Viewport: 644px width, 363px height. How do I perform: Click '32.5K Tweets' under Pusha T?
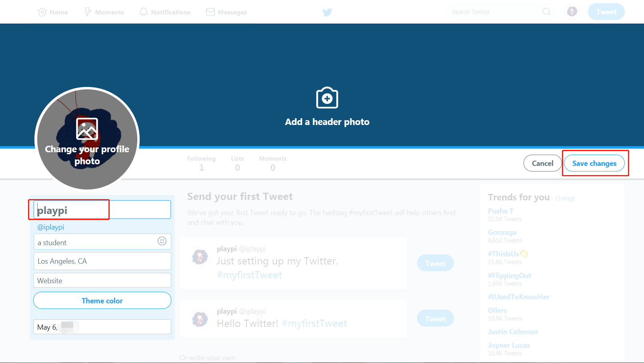pyautogui.click(x=505, y=219)
